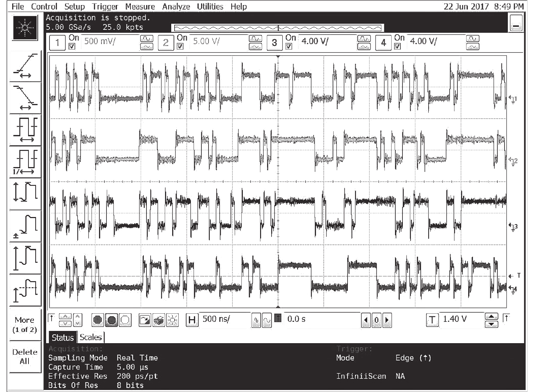Image resolution: width=534 pixels, height=392 pixels.
Task: Click the Delete All button
Action: pyautogui.click(x=25, y=356)
